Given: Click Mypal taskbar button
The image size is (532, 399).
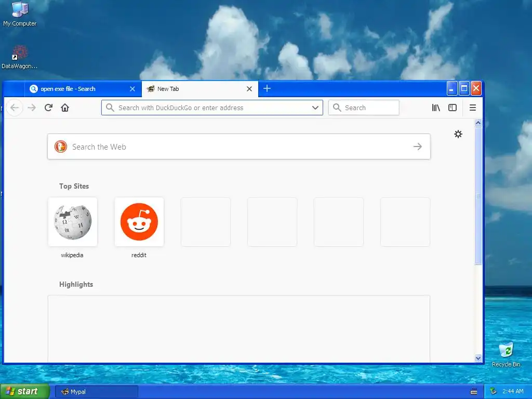Looking at the screenshot, I should pos(96,392).
